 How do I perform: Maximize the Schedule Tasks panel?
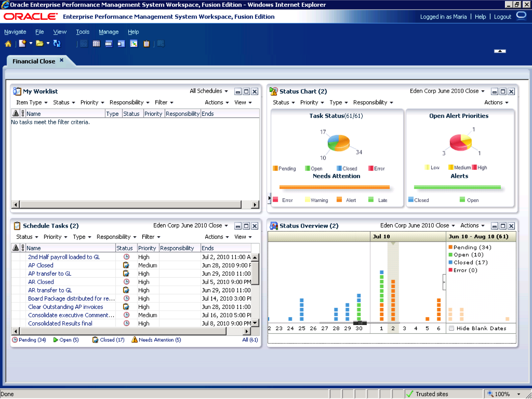[x=246, y=226]
